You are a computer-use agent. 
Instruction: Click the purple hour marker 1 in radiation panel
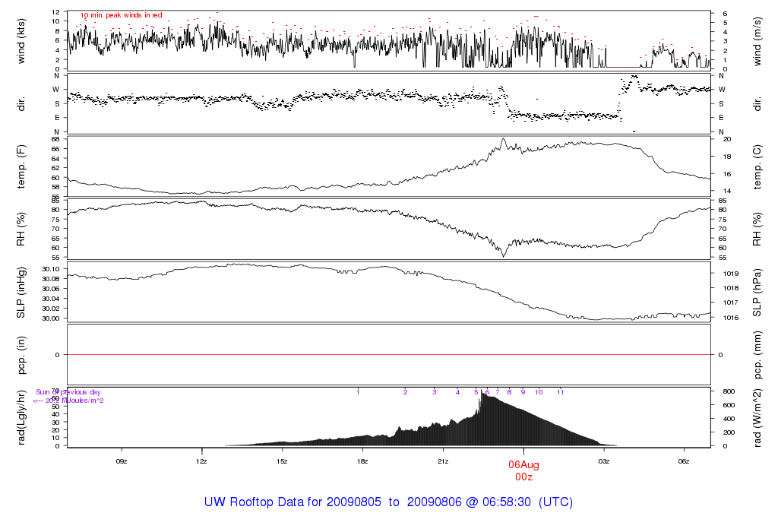pos(358,392)
